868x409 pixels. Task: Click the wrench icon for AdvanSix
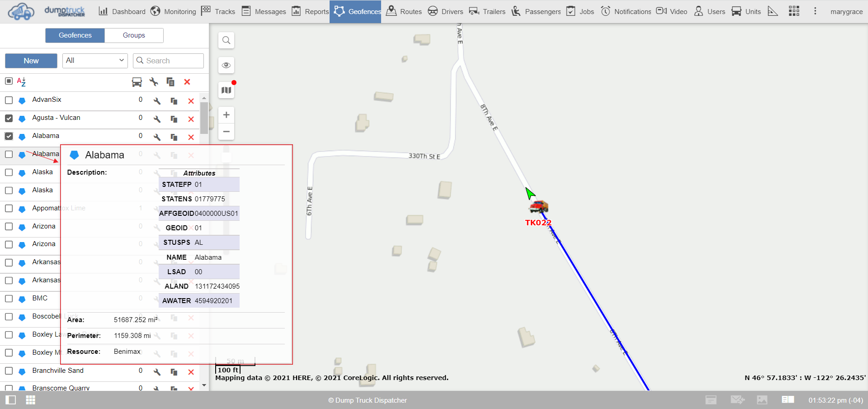tap(157, 101)
